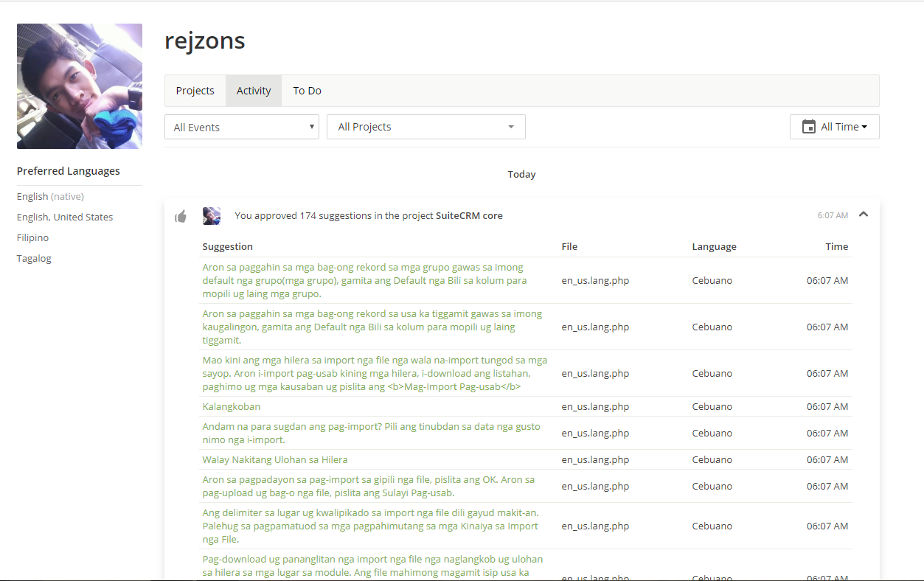924x581 pixels.
Task: Click the calendar icon in All Time button
Action: (x=809, y=127)
